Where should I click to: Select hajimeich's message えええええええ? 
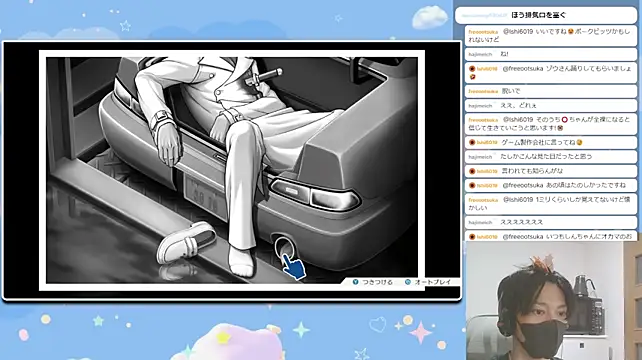[x=551, y=222]
